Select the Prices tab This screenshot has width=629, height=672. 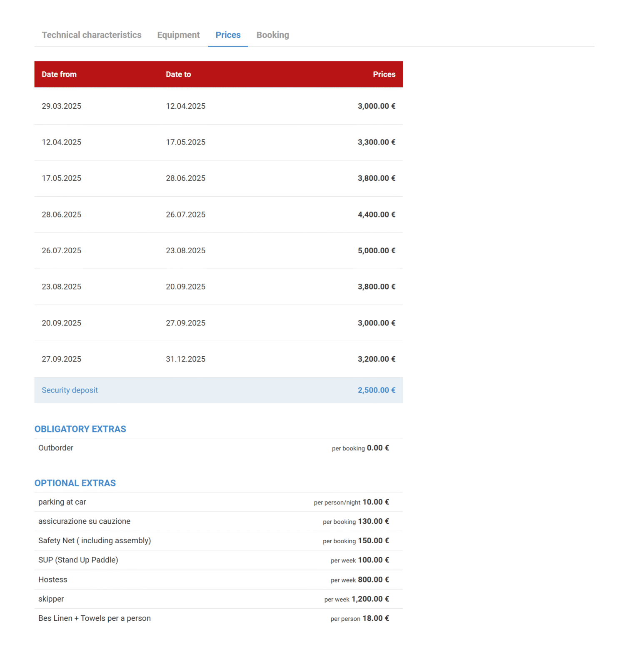pos(228,35)
